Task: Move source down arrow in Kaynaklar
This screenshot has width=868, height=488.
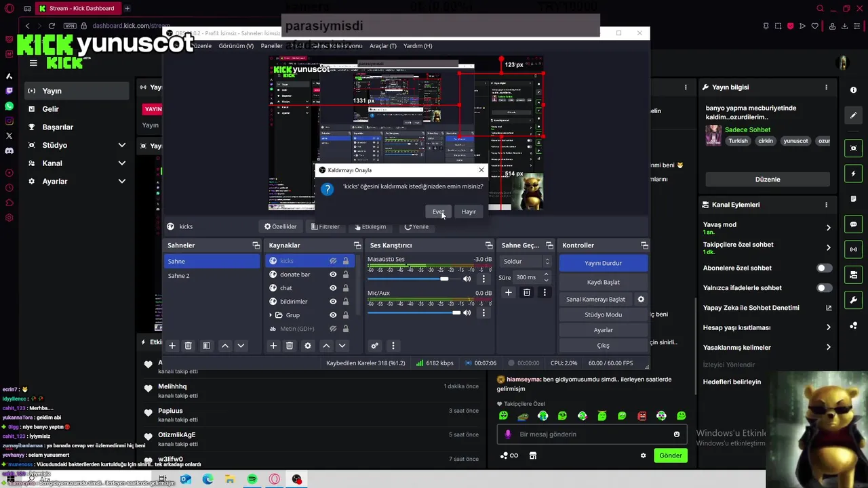Action: (x=342, y=346)
